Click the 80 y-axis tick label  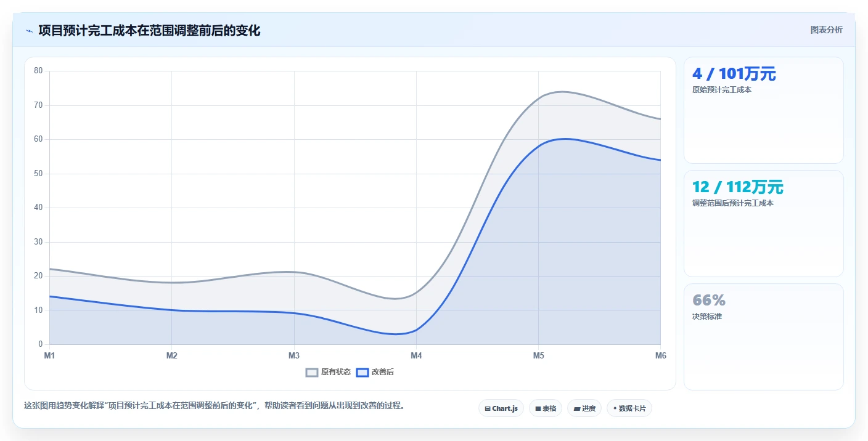click(x=38, y=71)
